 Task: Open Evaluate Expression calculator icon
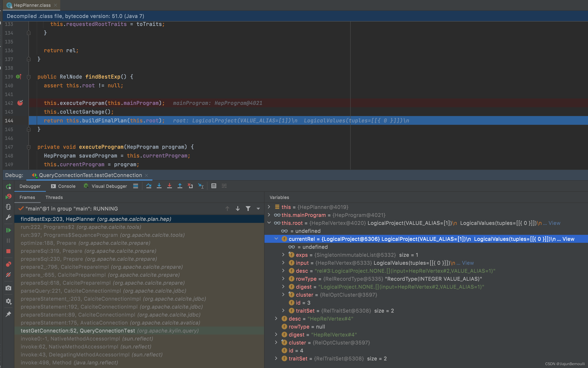pyautogui.click(x=214, y=186)
